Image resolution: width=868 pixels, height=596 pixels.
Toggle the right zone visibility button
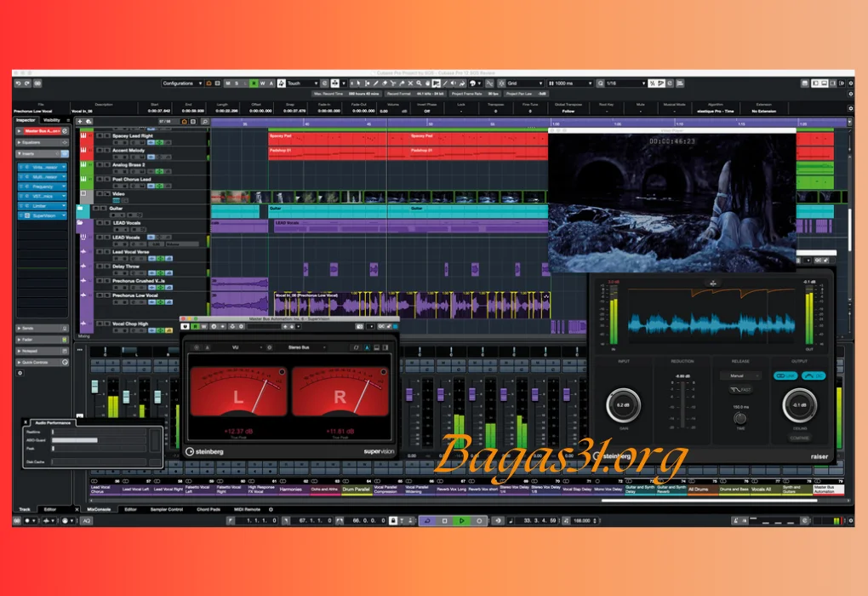click(833, 83)
